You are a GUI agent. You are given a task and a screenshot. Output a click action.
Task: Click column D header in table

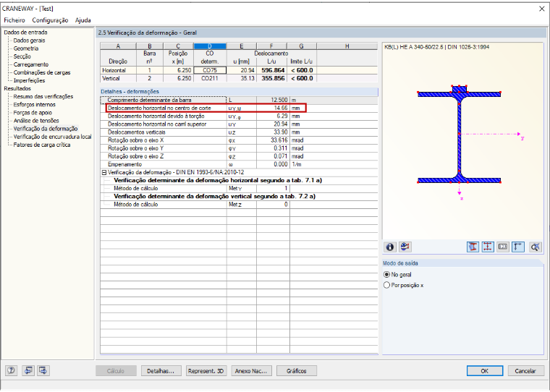[210, 46]
